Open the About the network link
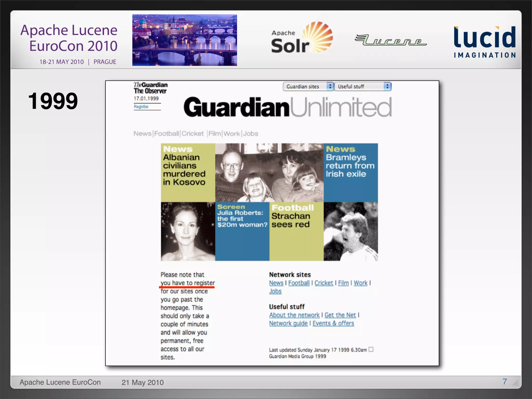Screen dimensions: 532x399 [294, 315]
